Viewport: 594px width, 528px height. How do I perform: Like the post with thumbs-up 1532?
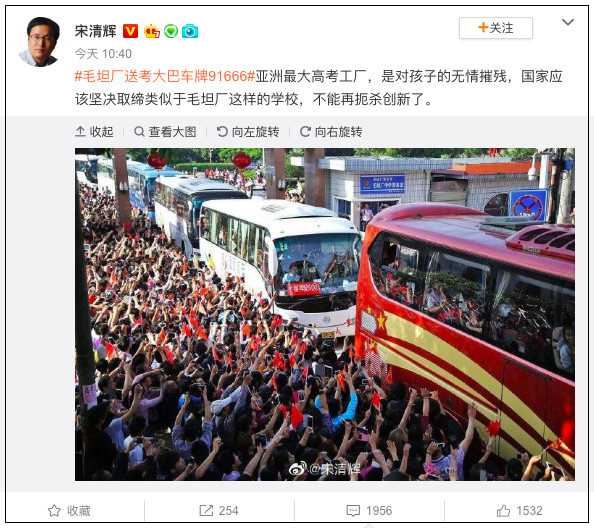(519, 511)
